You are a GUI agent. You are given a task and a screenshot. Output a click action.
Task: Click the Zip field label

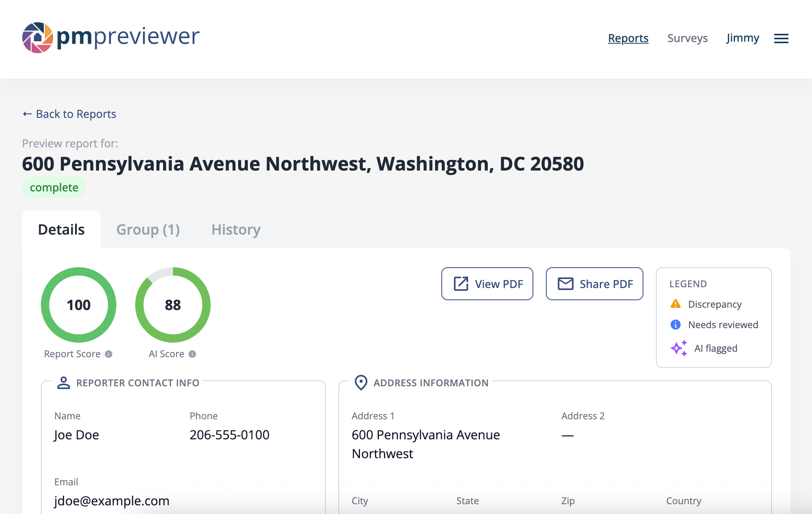[568, 501]
